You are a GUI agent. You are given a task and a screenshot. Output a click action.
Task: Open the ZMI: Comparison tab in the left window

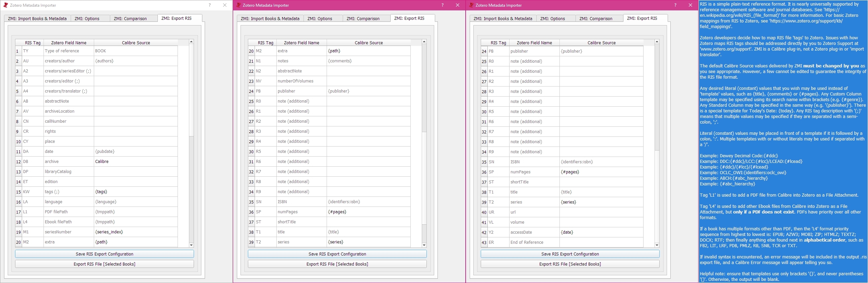tap(134, 18)
